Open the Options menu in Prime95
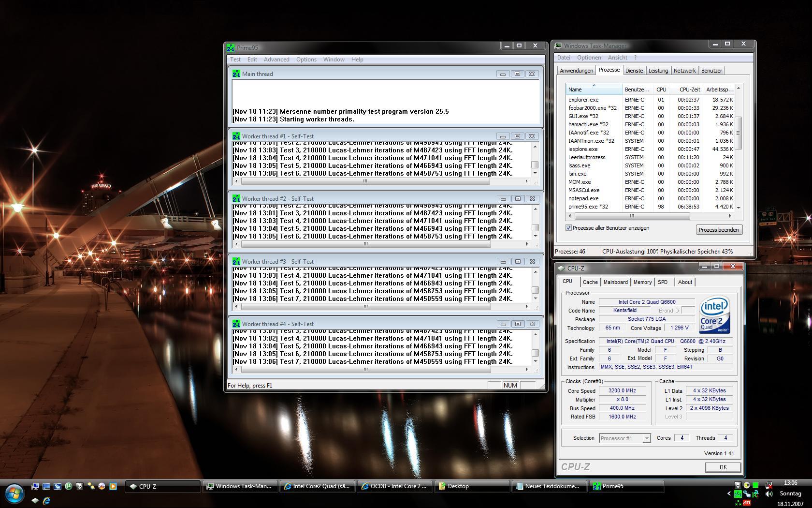This screenshot has height=508, width=812. (306, 60)
